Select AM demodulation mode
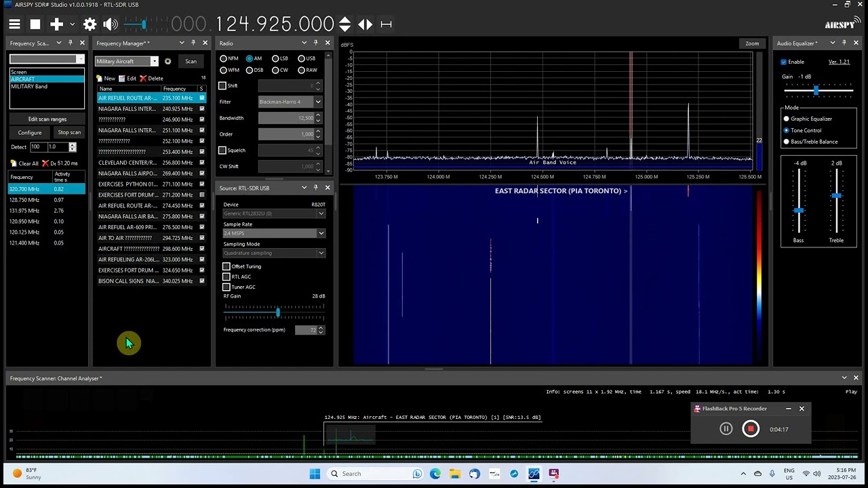The height and width of the screenshot is (488, 868). click(x=254, y=58)
